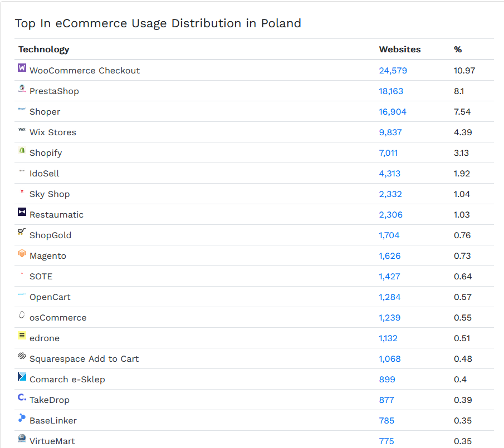The height and width of the screenshot is (448, 504).
Task: Click the Squarespace logo icon
Action: pos(22,356)
